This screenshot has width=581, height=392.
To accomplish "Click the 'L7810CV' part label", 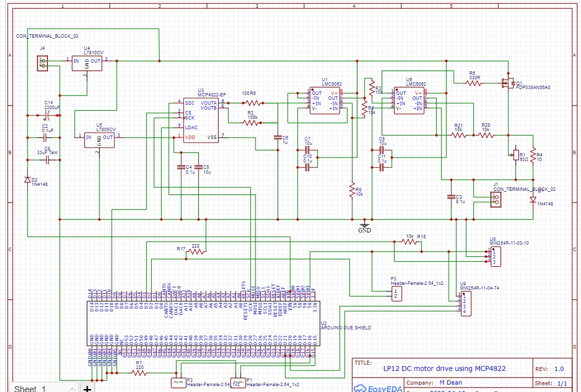I will (x=93, y=53).
